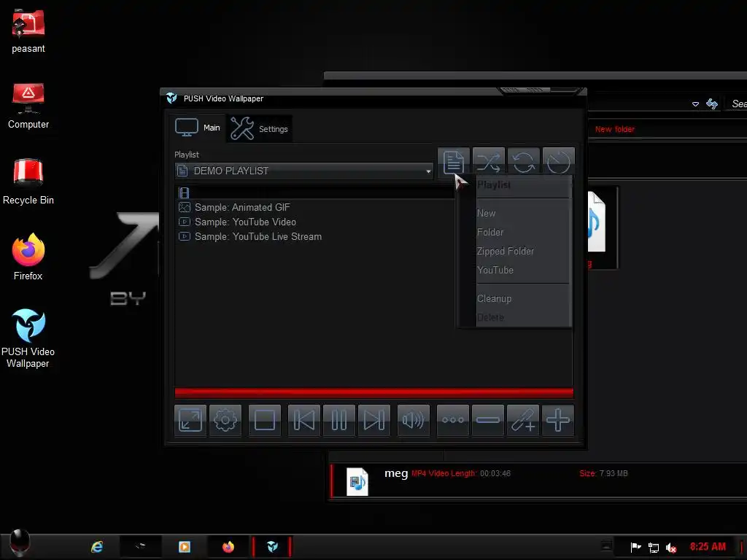Open Recycle Bin desktop icon

(x=28, y=182)
